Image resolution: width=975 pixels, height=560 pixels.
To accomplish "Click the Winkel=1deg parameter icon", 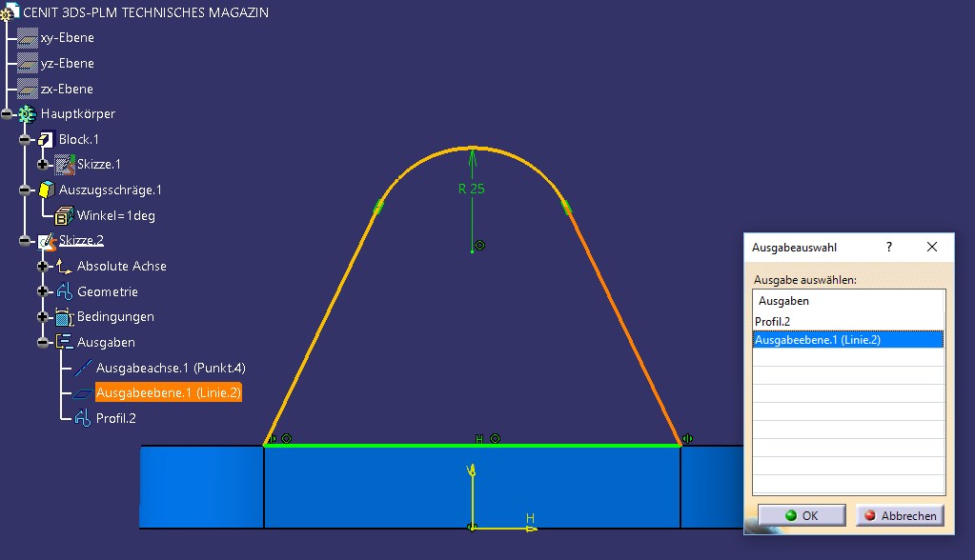I will pyautogui.click(x=64, y=215).
